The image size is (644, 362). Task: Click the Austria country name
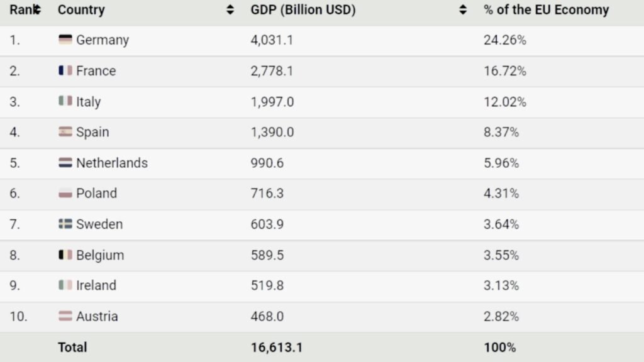click(x=97, y=316)
